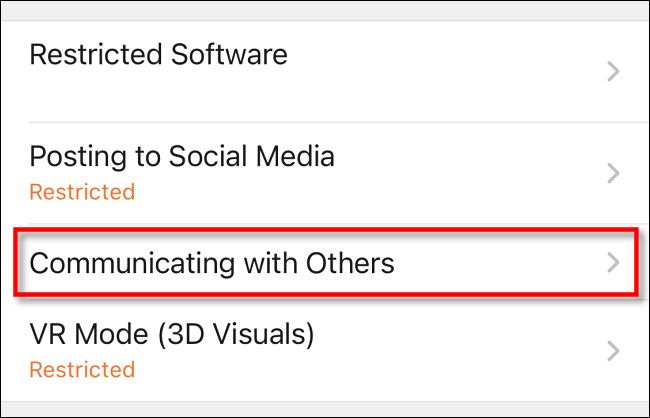Select Communicating with Others
The width and height of the screenshot is (650, 418).
click(211, 263)
